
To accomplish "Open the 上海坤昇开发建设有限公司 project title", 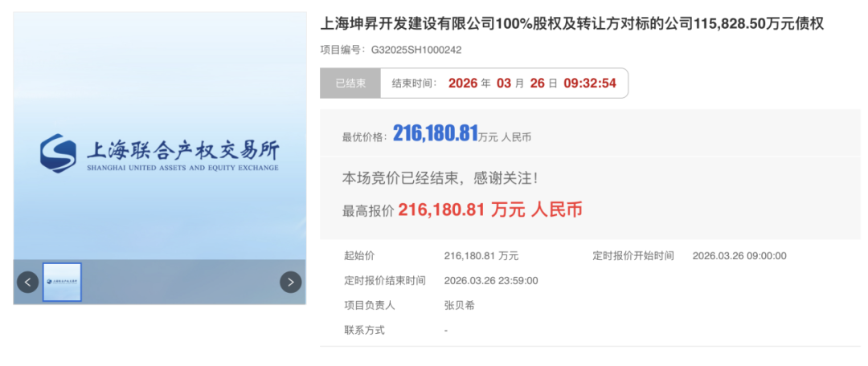I will click(571, 24).
